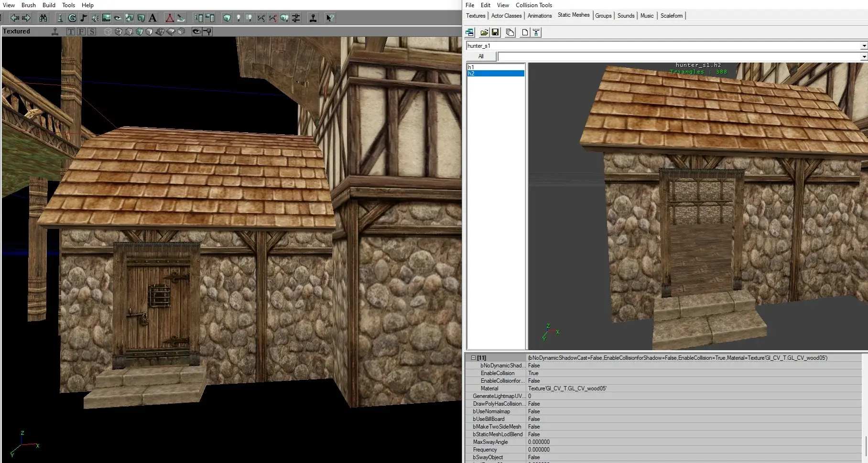Image resolution: width=868 pixels, height=463 pixels.
Task: Switch viewport to Front view F button
Action: [81, 32]
